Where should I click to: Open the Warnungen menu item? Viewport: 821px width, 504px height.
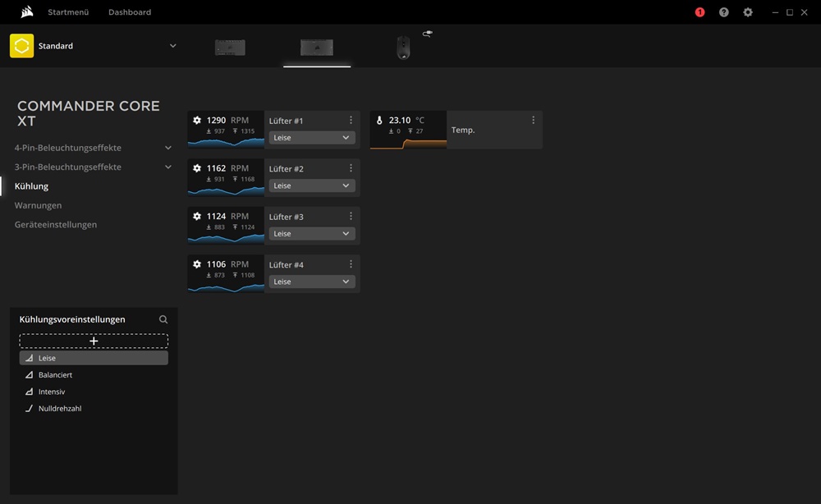38,205
